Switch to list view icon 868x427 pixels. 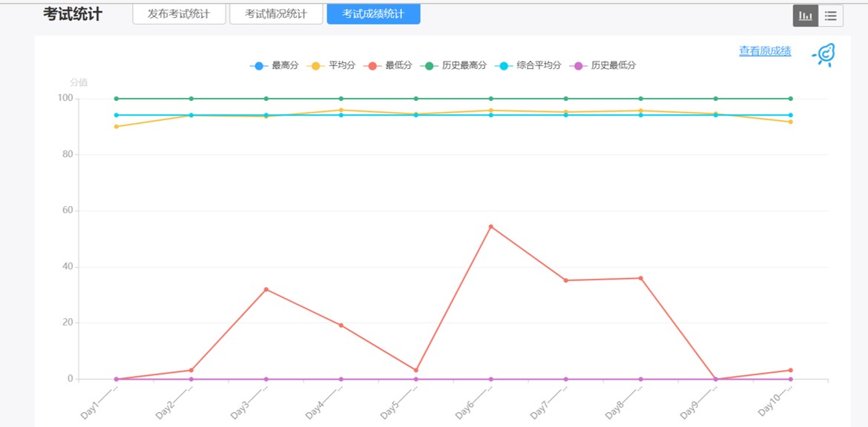[830, 16]
